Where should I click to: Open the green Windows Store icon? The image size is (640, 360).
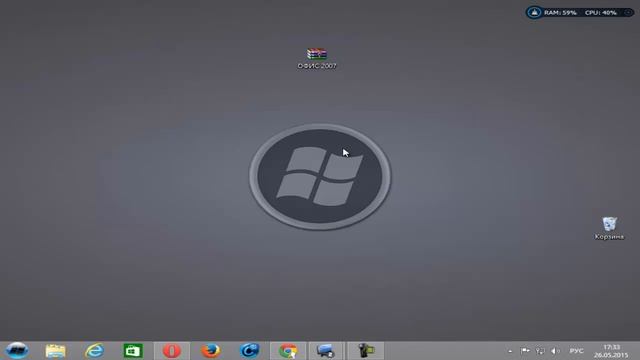pyautogui.click(x=133, y=351)
